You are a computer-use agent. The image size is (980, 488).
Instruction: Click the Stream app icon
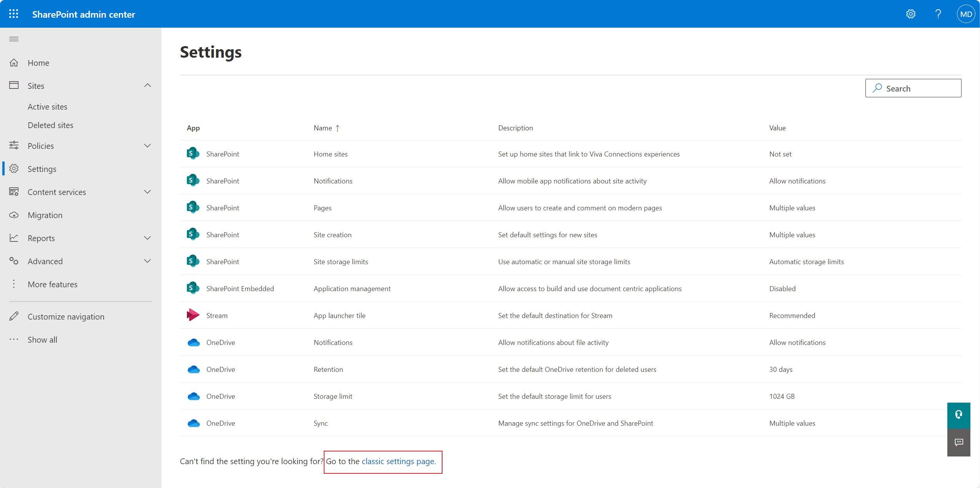(193, 315)
